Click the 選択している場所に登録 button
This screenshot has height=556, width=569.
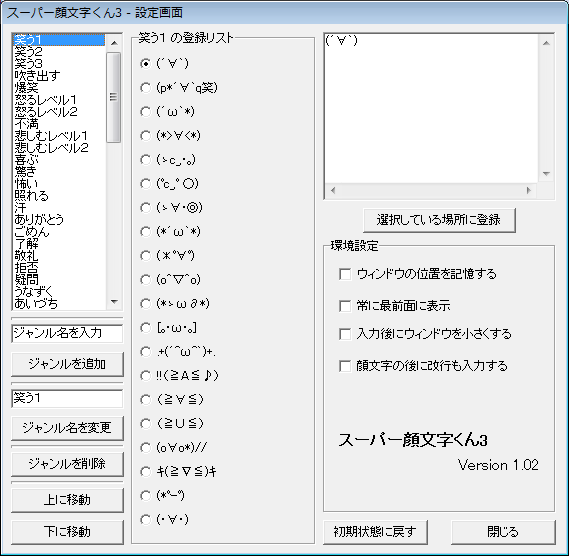439,220
